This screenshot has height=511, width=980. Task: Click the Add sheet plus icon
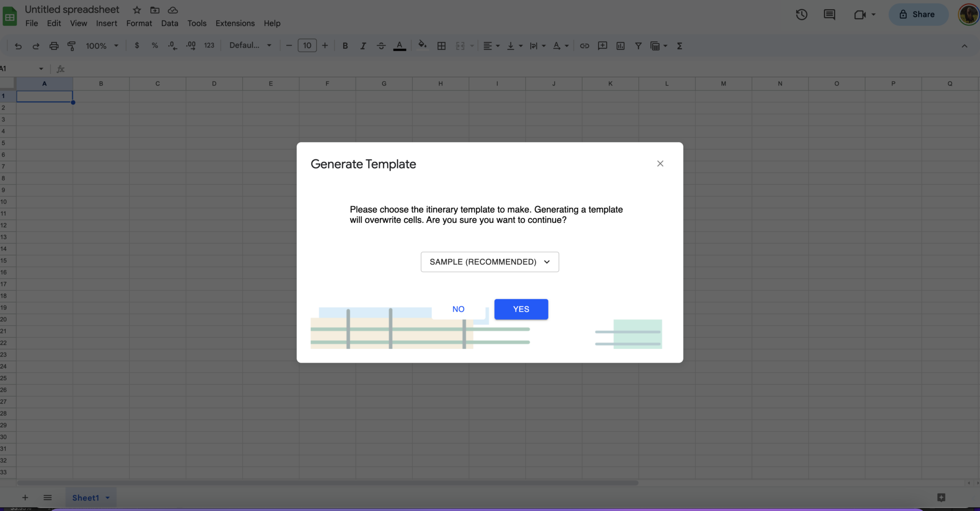pyautogui.click(x=25, y=498)
